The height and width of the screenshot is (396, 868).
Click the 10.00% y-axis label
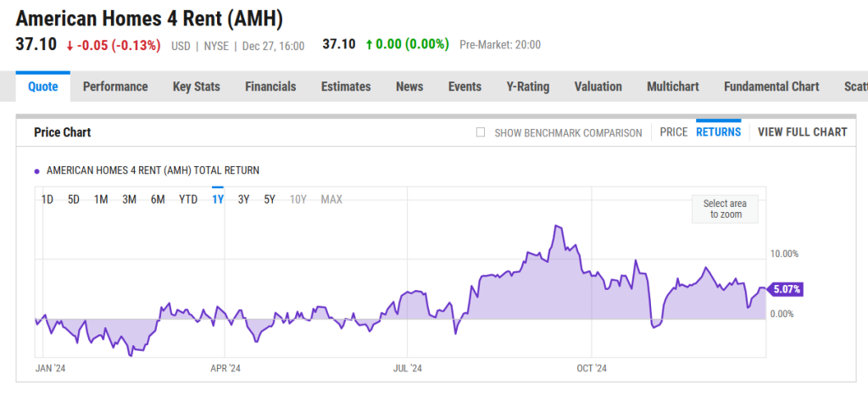point(784,254)
